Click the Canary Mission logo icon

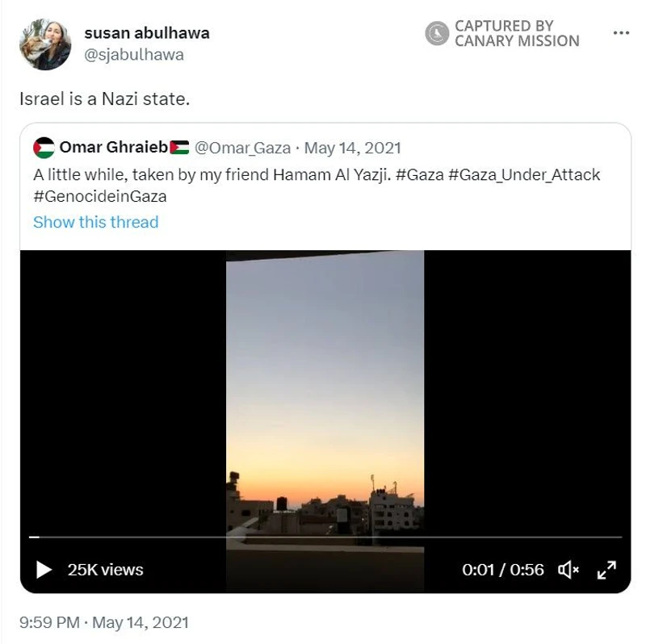437,33
